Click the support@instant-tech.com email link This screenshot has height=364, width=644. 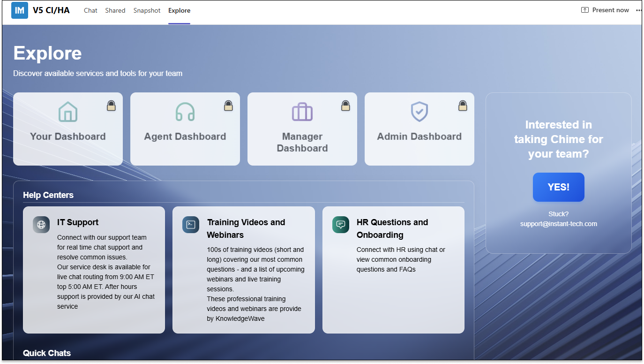[x=558, y=224]
